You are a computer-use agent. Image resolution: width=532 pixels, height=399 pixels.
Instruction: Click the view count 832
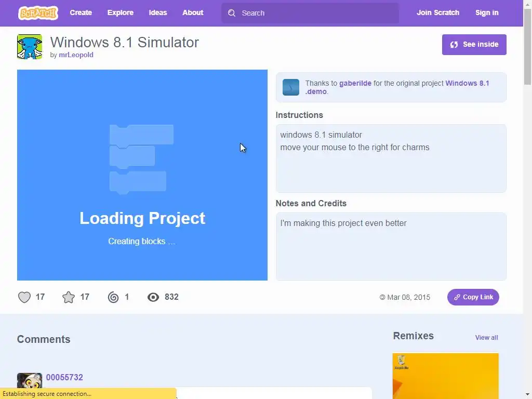(x=171, y=297)
